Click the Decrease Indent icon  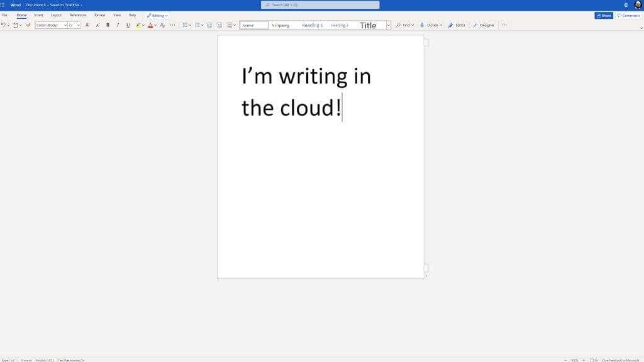209,25
